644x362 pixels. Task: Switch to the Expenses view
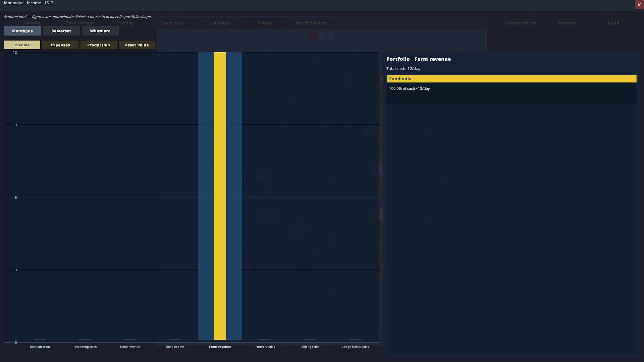coord(60,45)
